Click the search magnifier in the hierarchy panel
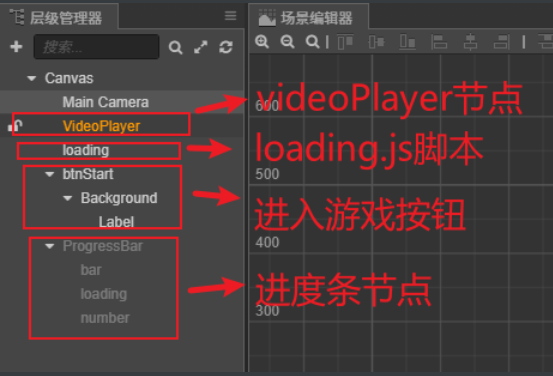The image size is (553, 376). 175,47
